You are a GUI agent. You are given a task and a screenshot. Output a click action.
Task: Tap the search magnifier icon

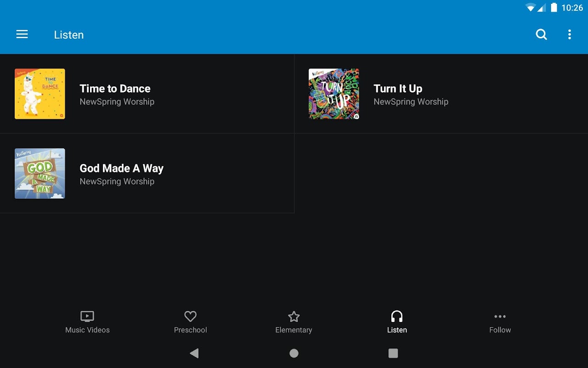(542, 34)
